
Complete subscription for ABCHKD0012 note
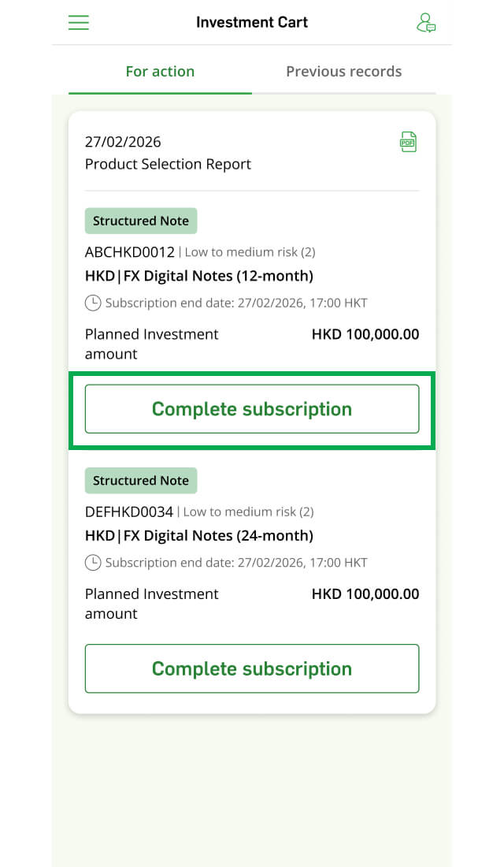coord(252,409)
